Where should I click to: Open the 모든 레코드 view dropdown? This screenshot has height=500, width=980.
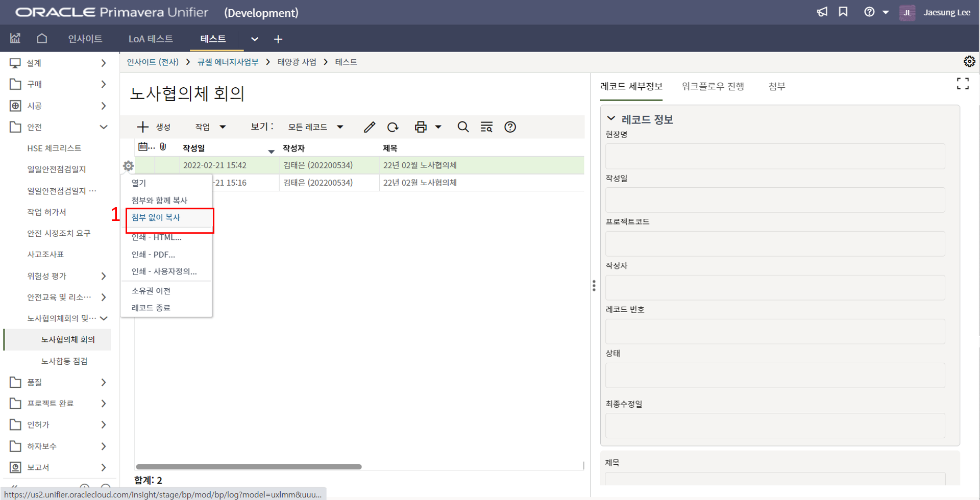pos(315,127)
